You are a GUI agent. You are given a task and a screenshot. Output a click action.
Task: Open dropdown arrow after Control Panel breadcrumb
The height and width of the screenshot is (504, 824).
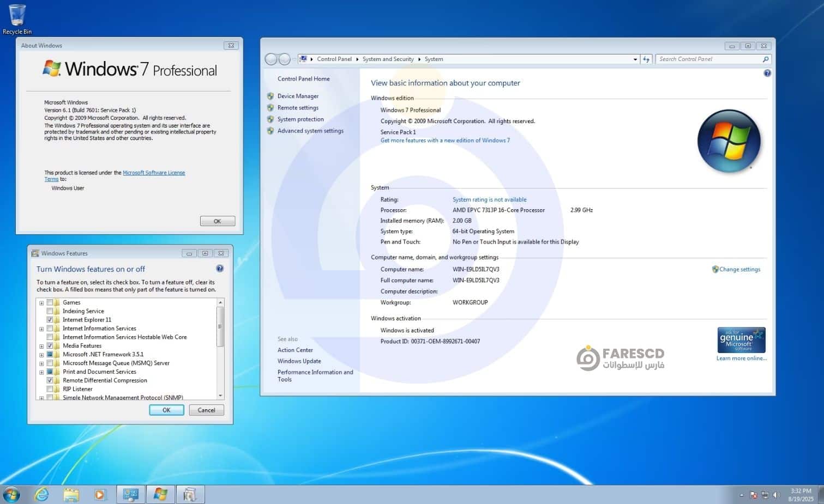pos(357,59)
